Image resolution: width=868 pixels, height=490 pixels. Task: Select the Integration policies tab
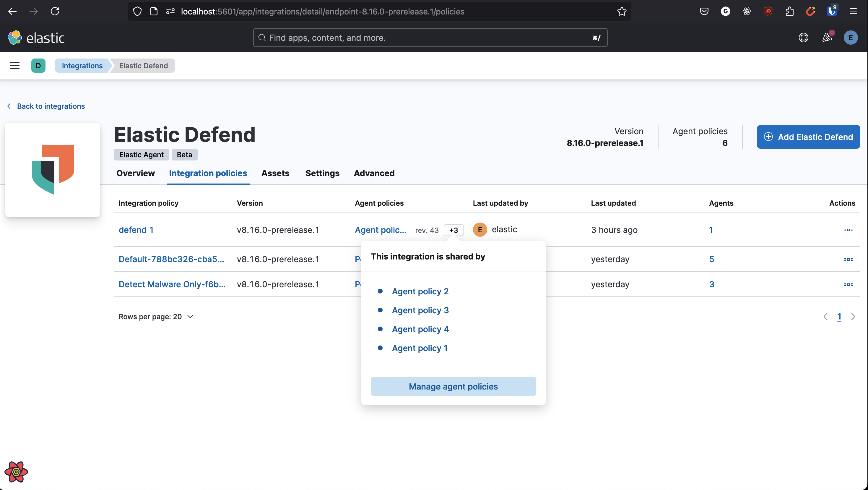coord(208,173)
